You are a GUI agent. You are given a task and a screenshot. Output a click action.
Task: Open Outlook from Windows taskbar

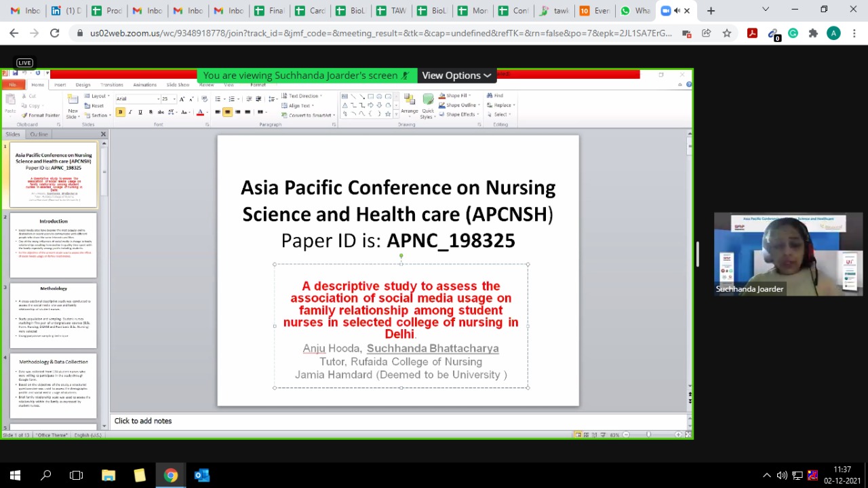[202, 475]
